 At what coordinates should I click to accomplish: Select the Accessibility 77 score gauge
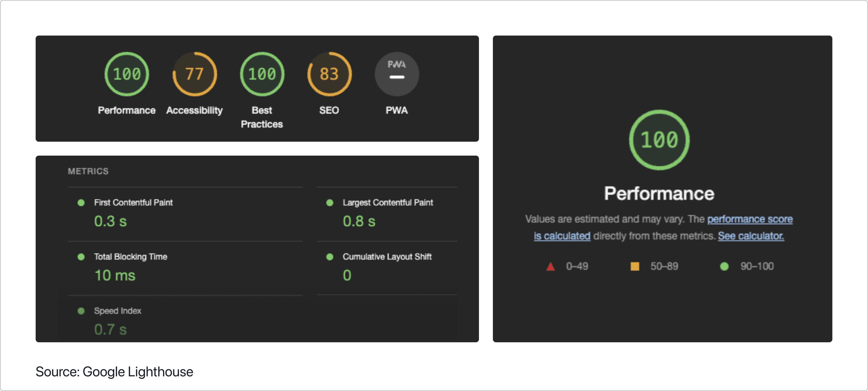[x=194, y=74]
